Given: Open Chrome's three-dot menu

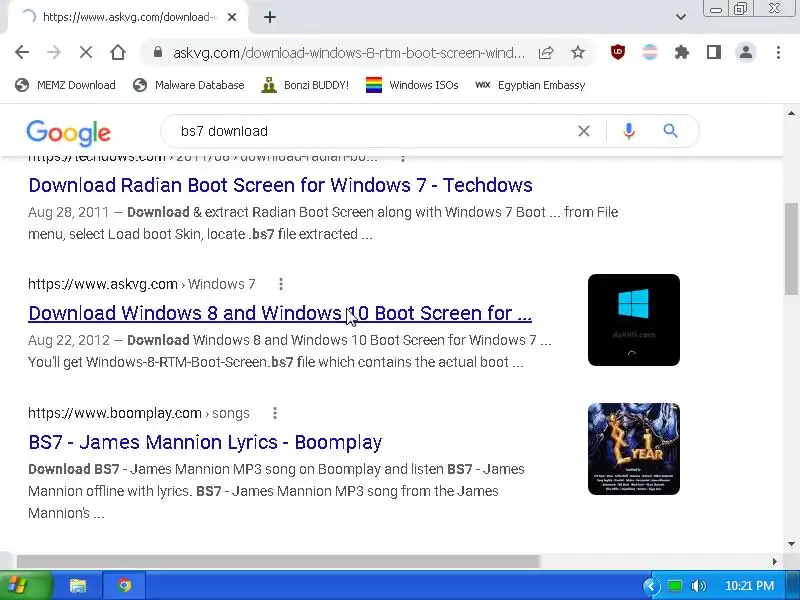Looking at the screenshot, I should coord(778,52).
